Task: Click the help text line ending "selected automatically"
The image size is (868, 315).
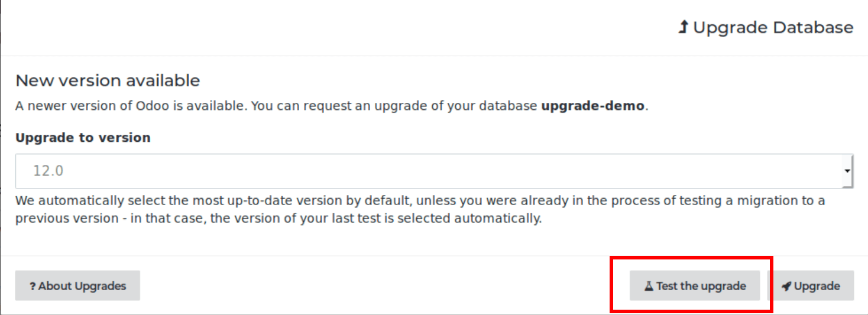Action: (278, 218)
